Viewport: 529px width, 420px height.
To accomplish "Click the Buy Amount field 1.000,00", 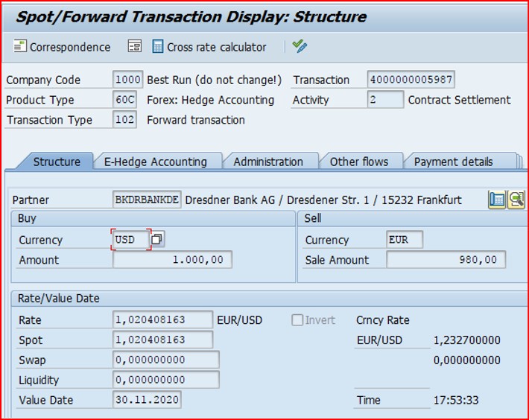I will [172, 260].
